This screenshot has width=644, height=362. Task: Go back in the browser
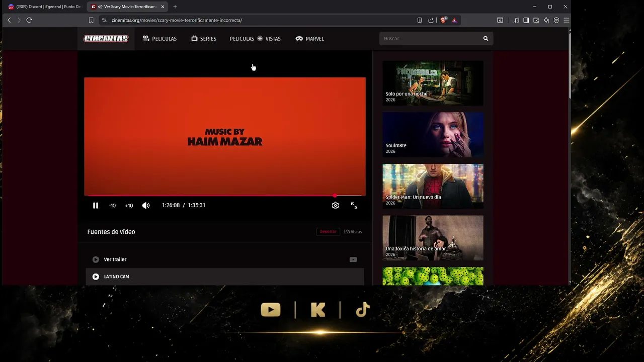[9, 20]
